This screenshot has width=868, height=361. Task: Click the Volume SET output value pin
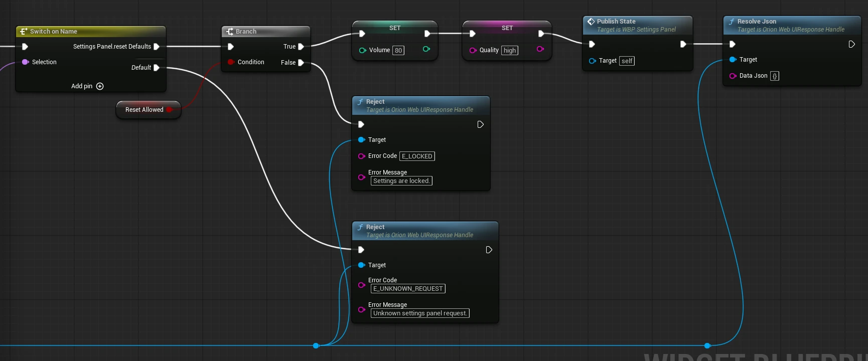click(426, 49)
